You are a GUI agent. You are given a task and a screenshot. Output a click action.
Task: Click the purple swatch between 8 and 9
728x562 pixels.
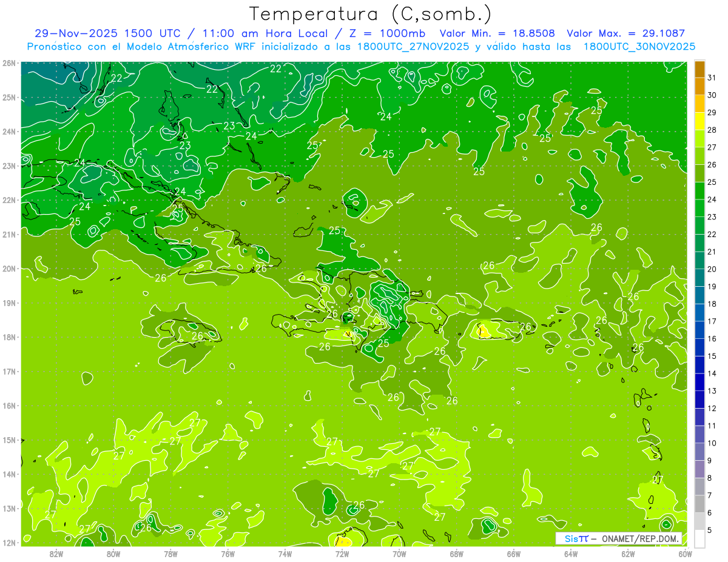[x=699, y=469]
